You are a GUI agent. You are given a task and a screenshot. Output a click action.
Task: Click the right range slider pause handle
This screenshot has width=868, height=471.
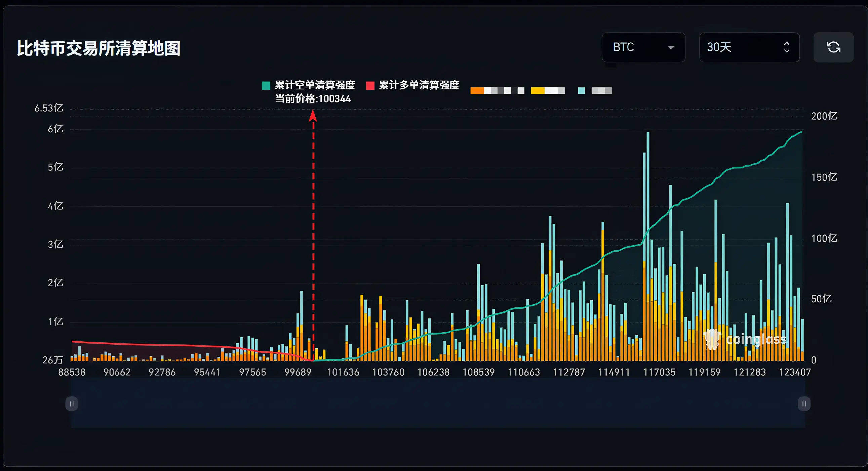point(804,404)
